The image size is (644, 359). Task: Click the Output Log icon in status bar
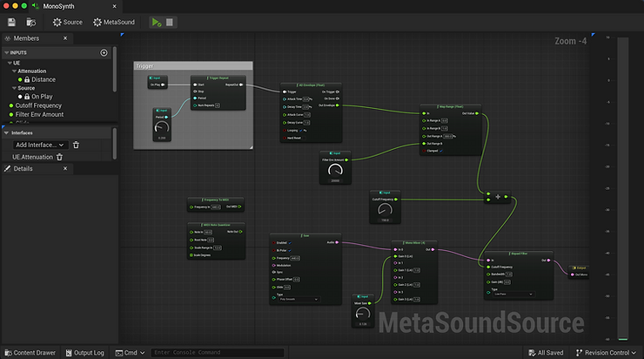69,353
